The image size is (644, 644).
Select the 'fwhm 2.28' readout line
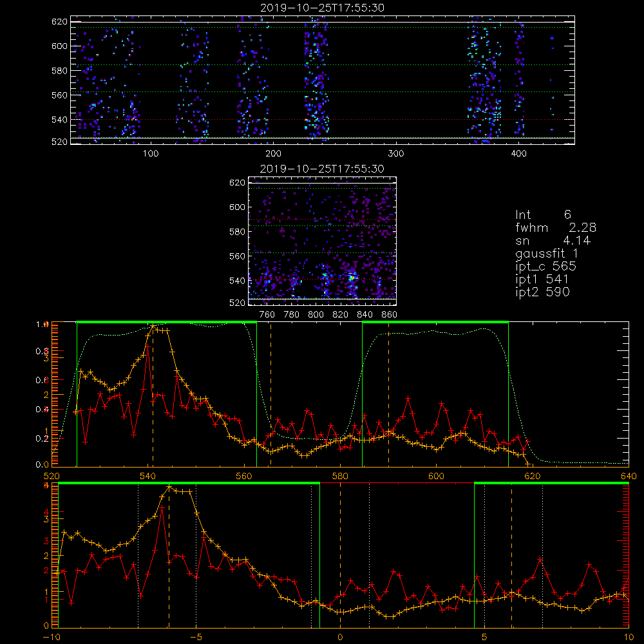pyautogui.click(x=555, y=227)
